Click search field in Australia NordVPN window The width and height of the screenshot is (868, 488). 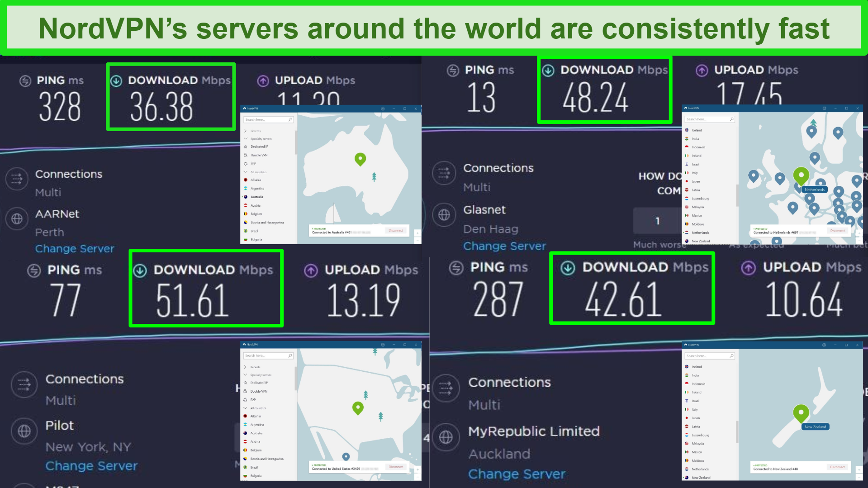pos(269,119)
